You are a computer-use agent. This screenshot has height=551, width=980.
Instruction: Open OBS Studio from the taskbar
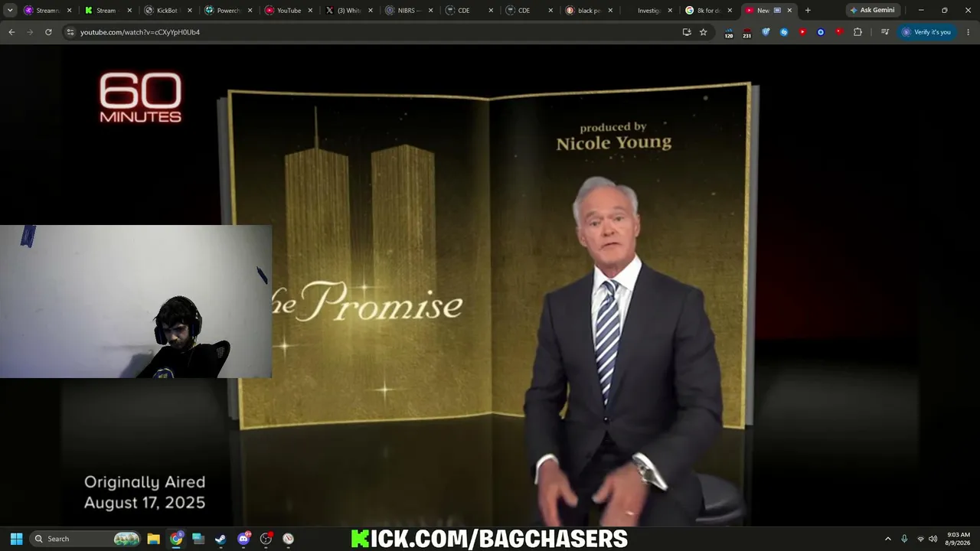(x=266, y=539)
